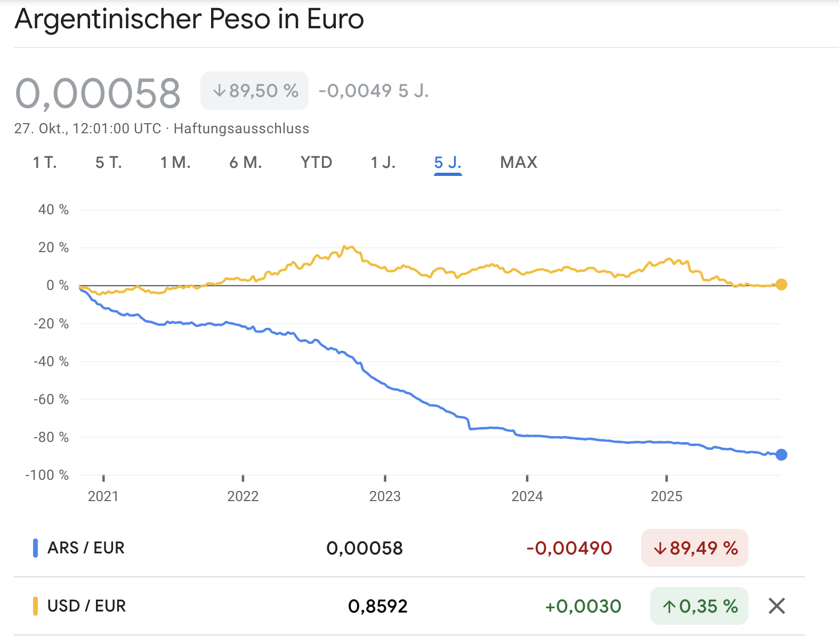The width and height of the screenshot is (839, 644).
Task: Click the yellow endpoint dot on chart
Action: point(781,285)
